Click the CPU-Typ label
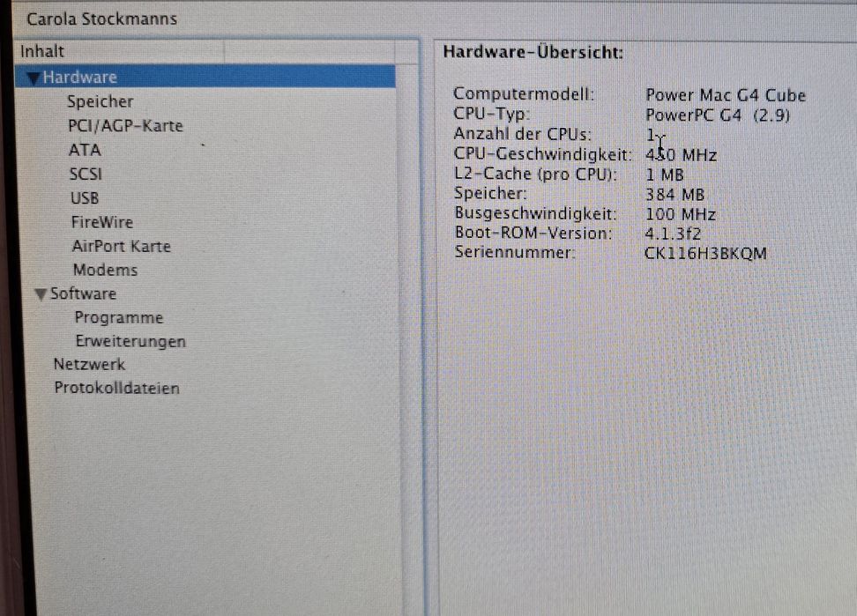This screenshot has width=857, height=616. tap(491, 114)
